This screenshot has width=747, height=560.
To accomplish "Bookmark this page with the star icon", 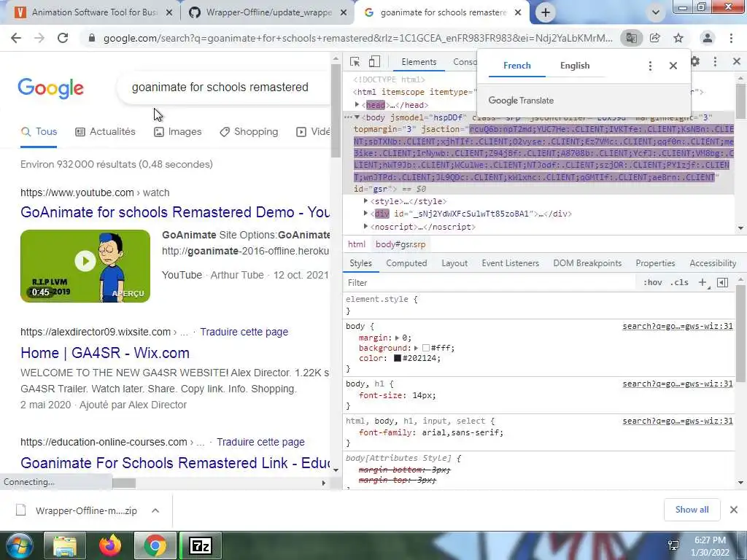I will pos(678,38).
